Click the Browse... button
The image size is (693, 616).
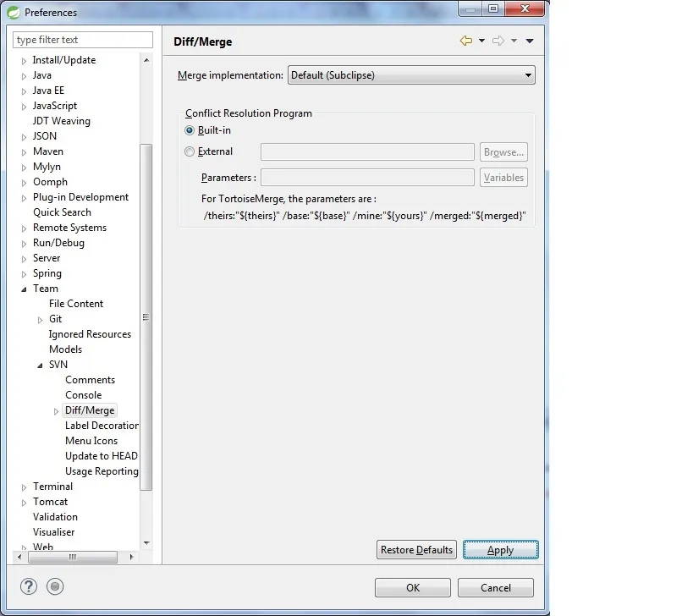(x=503, y=152)
